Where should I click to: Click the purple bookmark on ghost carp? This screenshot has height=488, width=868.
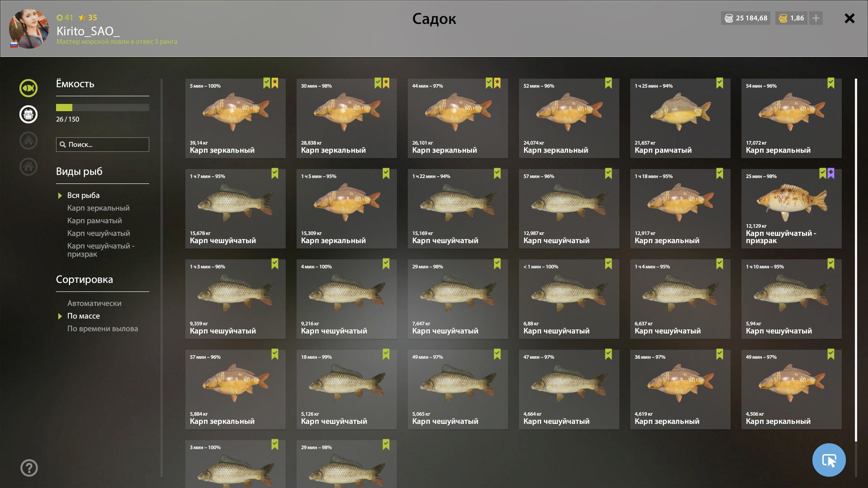831,174
